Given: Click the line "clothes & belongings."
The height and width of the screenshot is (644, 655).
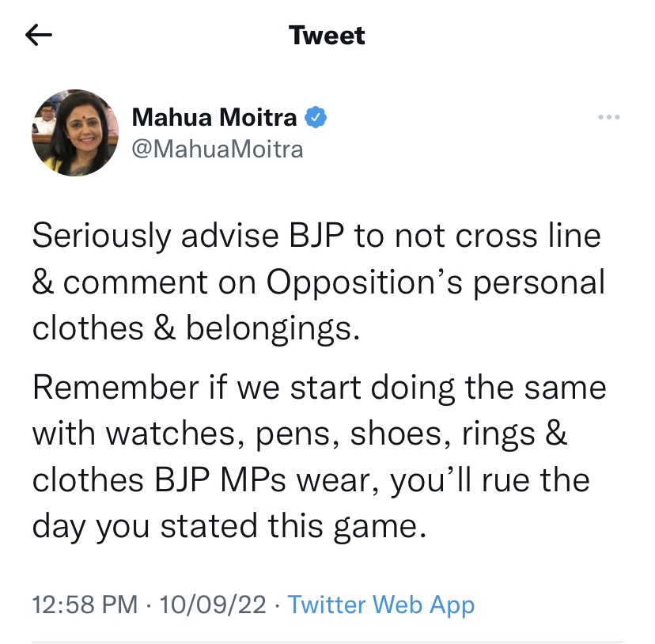Looking at the screenshot, I should [x=196, y=328].
